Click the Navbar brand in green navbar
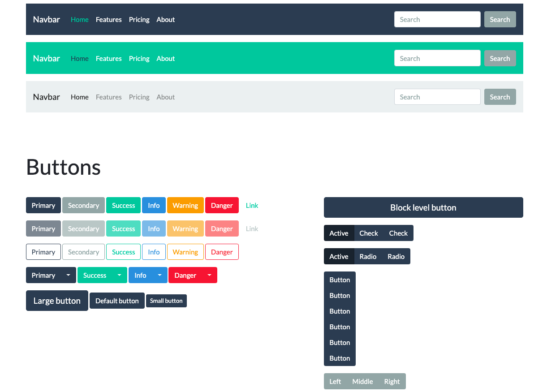The height and width of the screenshot is (392, 547). click(47, 58)
